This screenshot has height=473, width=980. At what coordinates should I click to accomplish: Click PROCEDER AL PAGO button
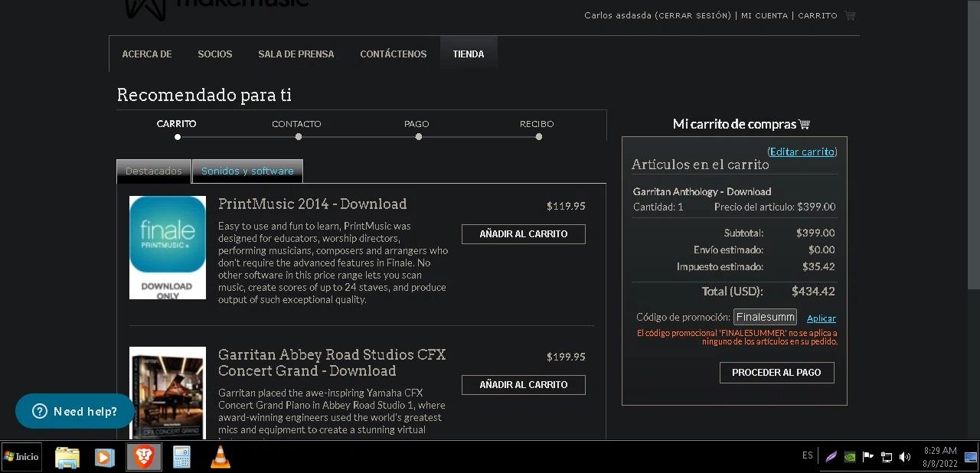[776, 373]
